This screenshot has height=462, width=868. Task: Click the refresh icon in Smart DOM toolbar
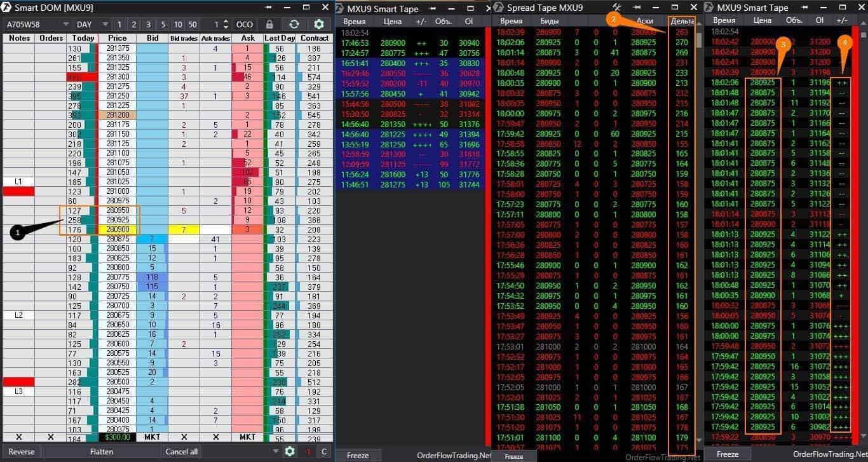294,24
